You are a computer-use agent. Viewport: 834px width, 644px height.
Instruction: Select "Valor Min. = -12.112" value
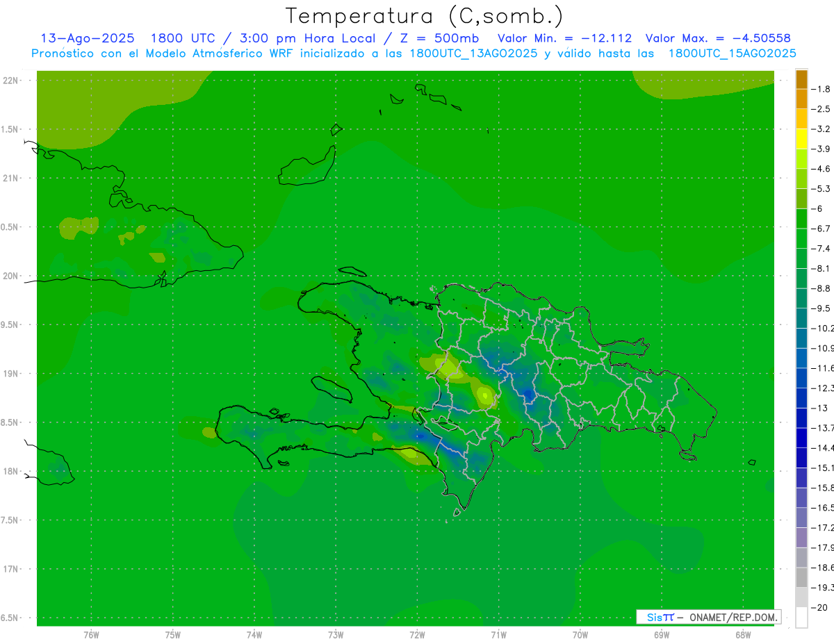[x=565, y=38]
